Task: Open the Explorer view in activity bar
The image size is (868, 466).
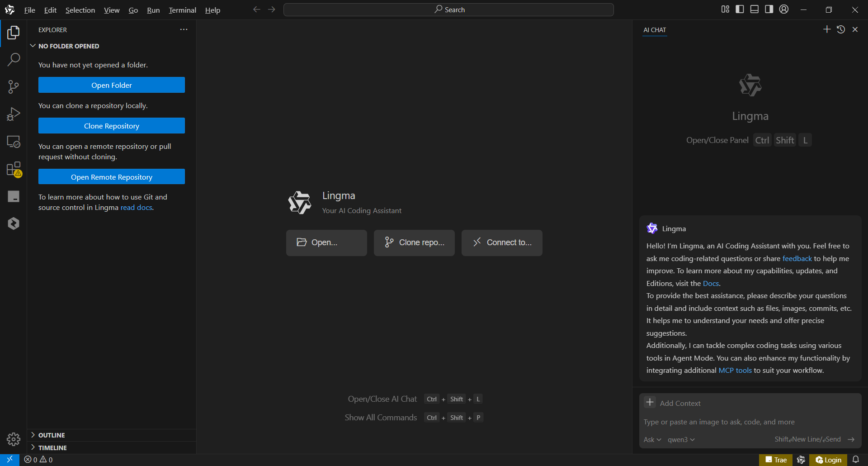Action: point(14,33)
